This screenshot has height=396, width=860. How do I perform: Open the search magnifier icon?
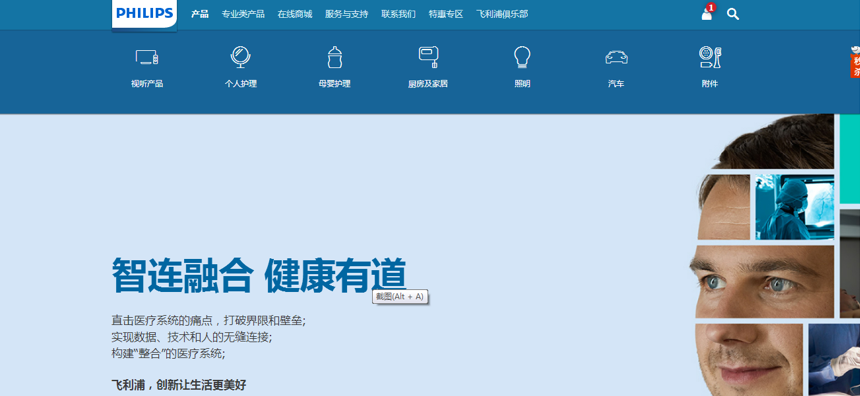(x=733, y=14)
